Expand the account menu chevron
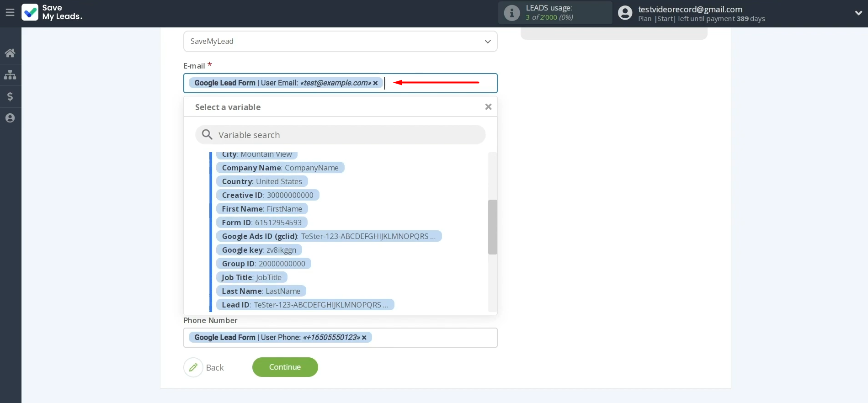This screenshot has width=868, height=403. (x=858, y=13)
